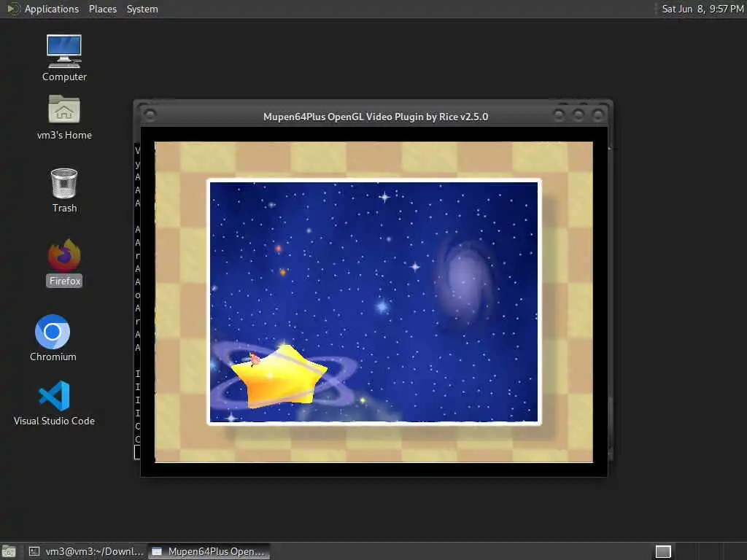Open the Places menu
This screenshot has width=747, height=560.
click(x=102, y=9)
